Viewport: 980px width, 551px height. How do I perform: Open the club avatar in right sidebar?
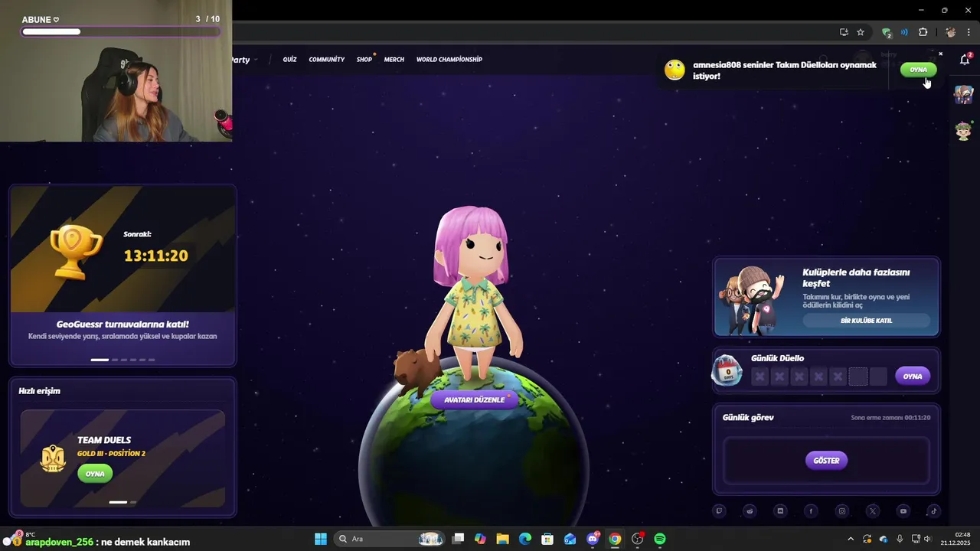(x=963, y=94)
